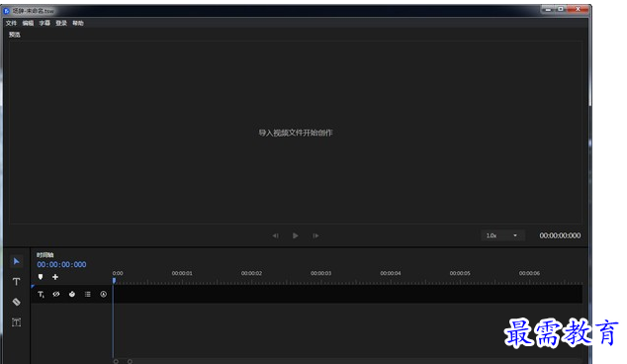627x364 pixels.
Task: Click the marker icon above the track
Action: [x=41, y=277]
